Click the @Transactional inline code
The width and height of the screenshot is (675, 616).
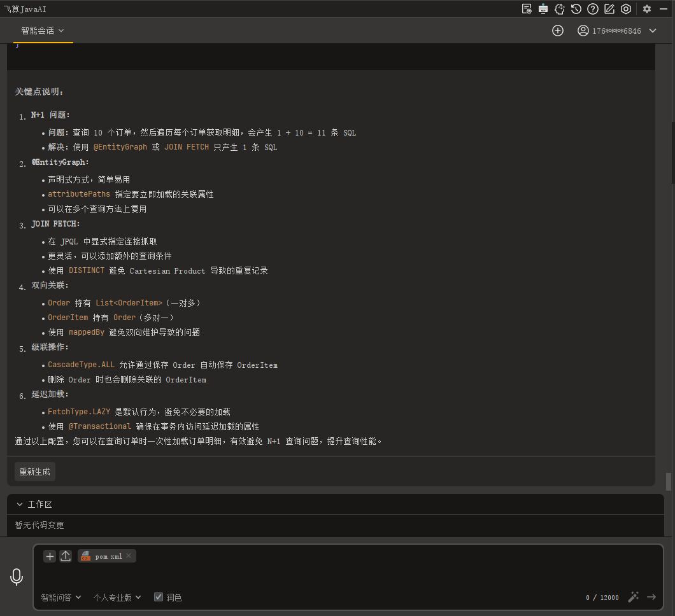coord(100,426)
